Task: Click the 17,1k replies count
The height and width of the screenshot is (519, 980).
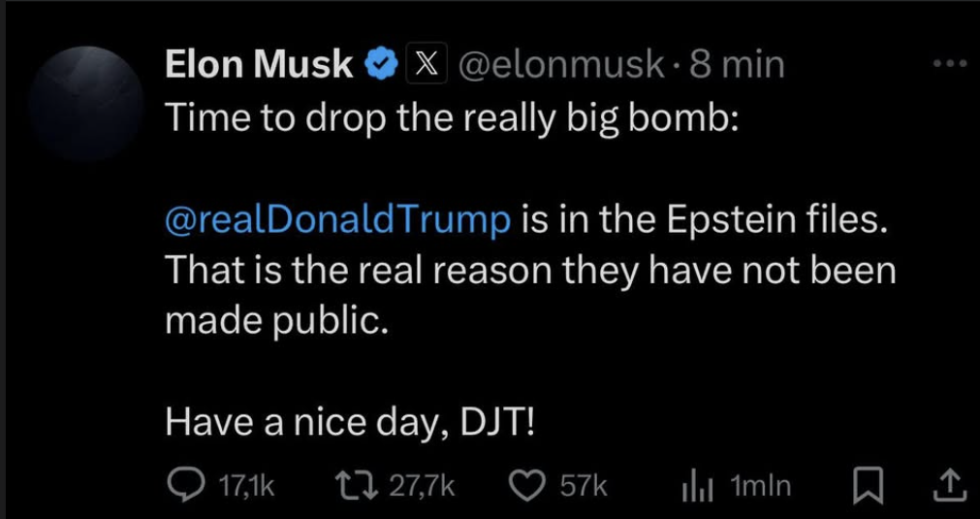Action: [248, 485]
